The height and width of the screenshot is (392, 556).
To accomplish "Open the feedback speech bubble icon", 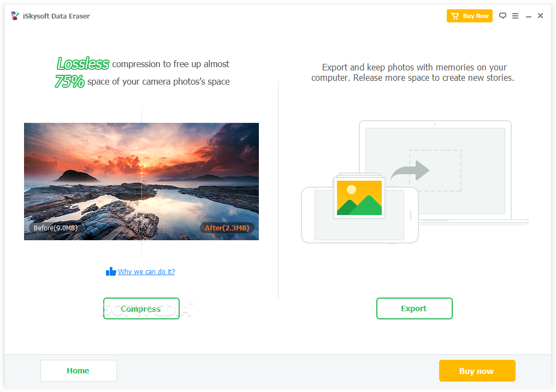I will pos(502,16).
